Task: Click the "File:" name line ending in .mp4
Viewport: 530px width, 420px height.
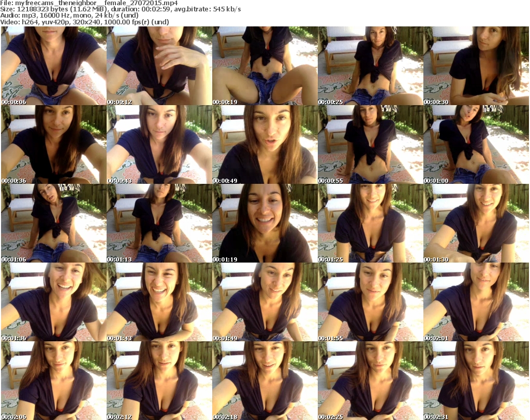Action: point(89,3)
